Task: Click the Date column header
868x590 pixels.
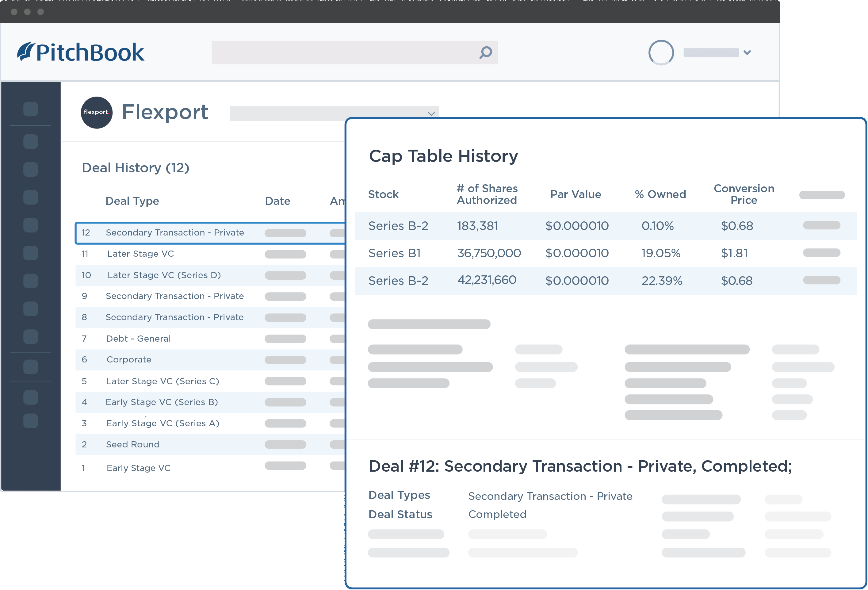Action: 277,201
